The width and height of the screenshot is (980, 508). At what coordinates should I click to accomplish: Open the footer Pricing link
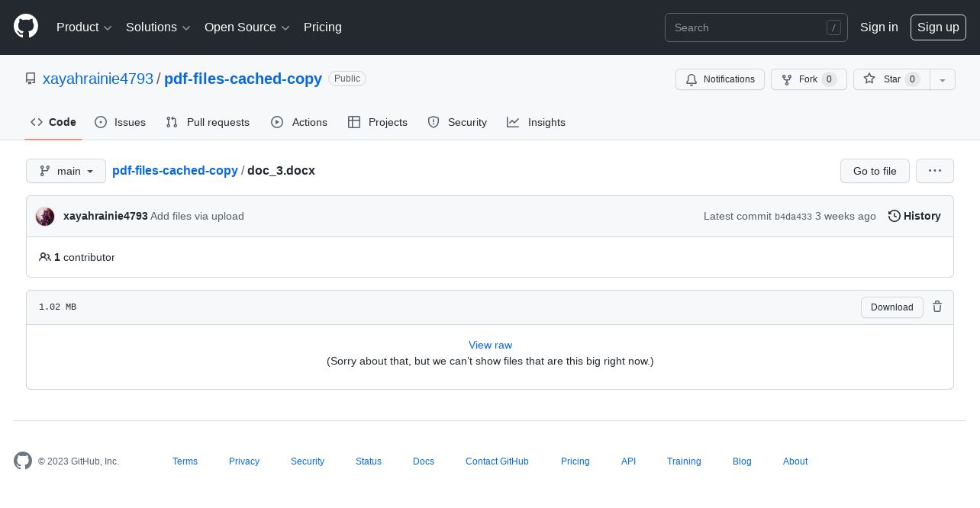coord(575,461)
